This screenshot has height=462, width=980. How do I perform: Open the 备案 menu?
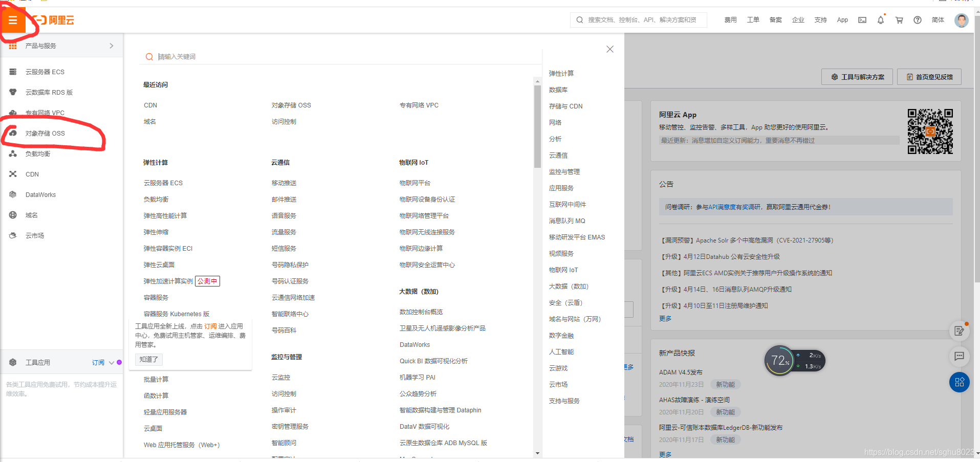776,20
